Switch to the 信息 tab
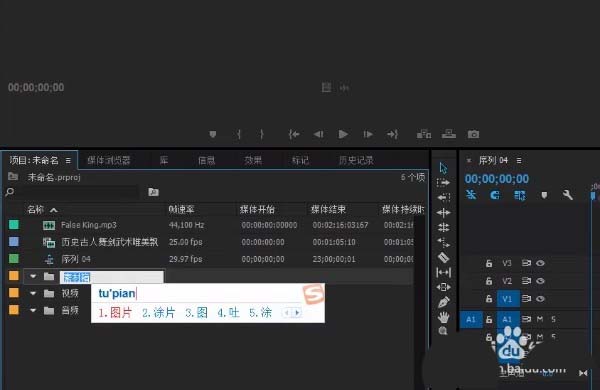 (207, 160)
